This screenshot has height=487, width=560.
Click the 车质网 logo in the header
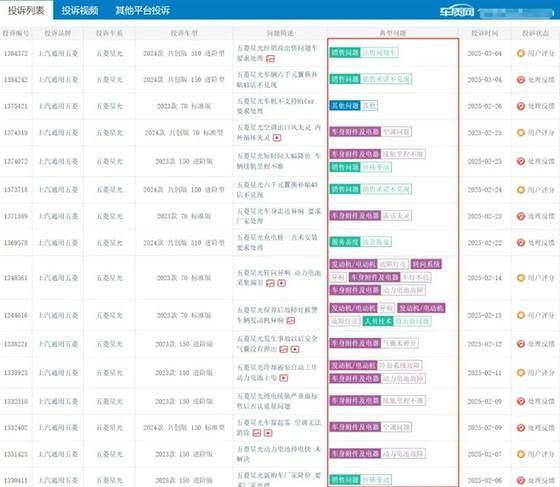click(457, 12)
